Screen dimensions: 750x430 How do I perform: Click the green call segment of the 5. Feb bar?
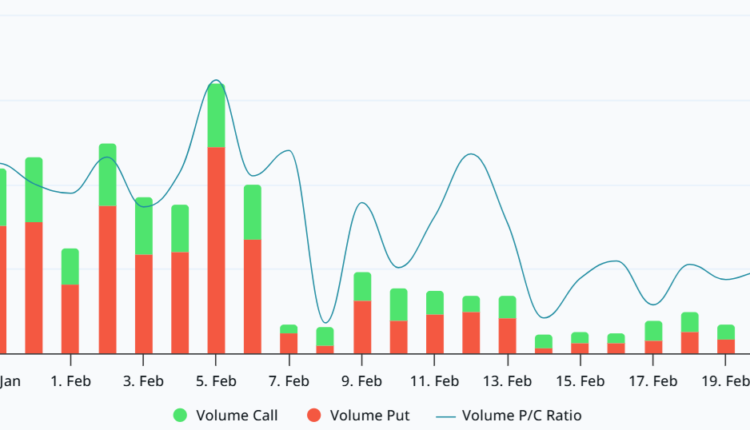point(216,116)
